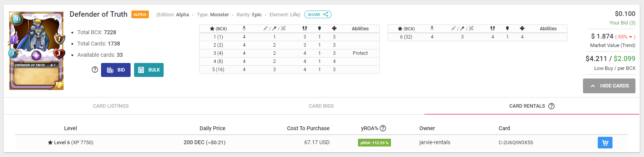The image size is (644, 157).
Task: Click the BID button
Action: pos(116,70)
